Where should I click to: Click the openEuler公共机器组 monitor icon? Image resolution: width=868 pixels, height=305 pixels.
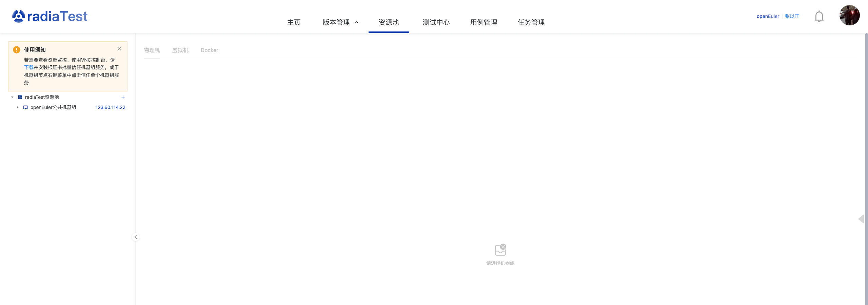(x=25, y=107)
